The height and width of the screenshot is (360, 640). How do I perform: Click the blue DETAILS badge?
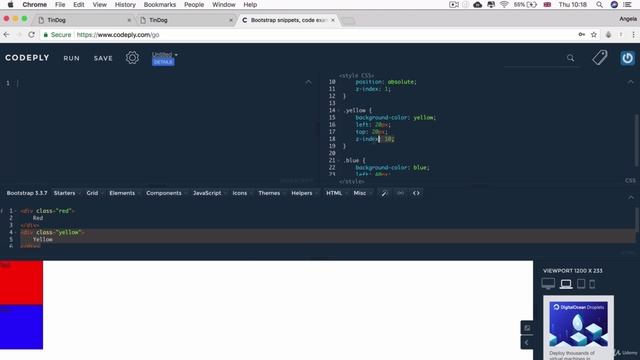[163, 62]
